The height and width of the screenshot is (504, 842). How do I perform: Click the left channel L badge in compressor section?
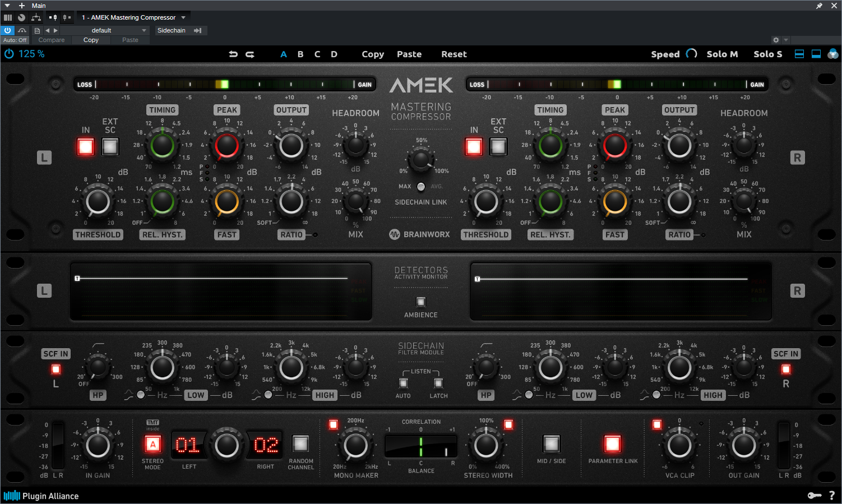click(44, 158)
